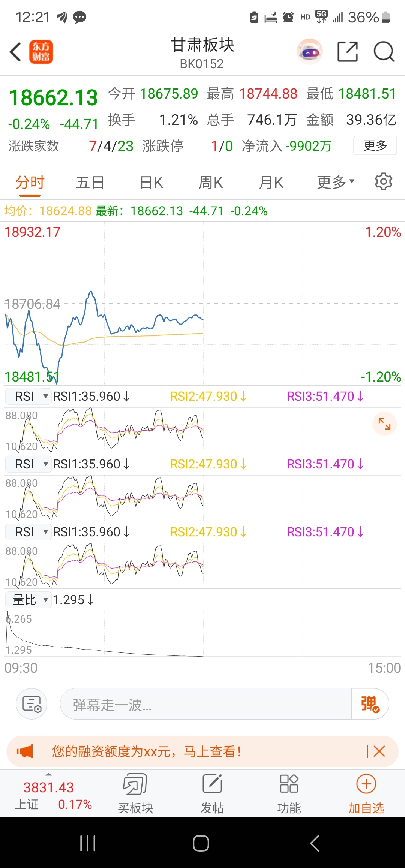Switch to the 日K tab

point(151,183)
